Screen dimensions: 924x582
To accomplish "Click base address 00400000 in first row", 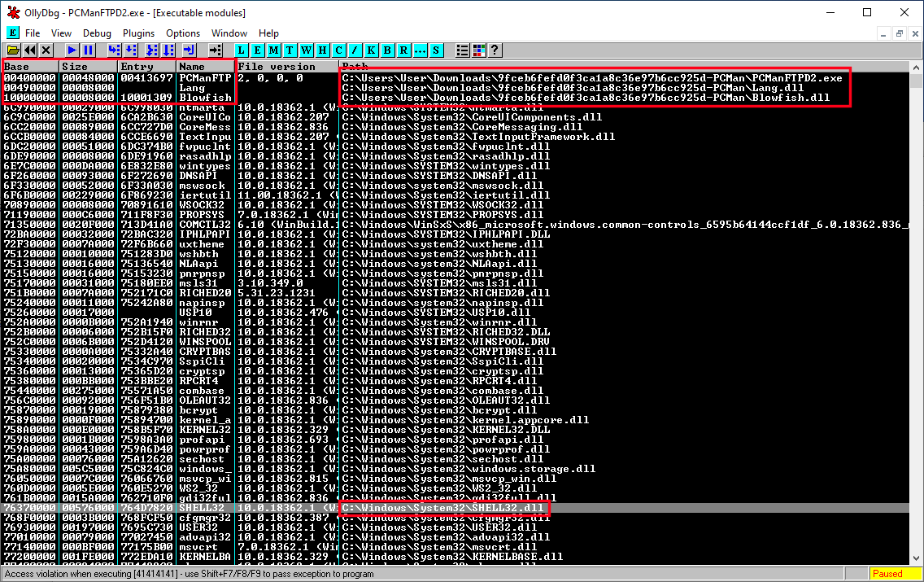I will pos(30,78).
